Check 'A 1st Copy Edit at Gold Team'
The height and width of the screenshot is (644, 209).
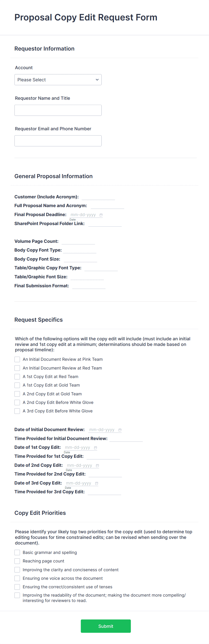pos(17,385)
